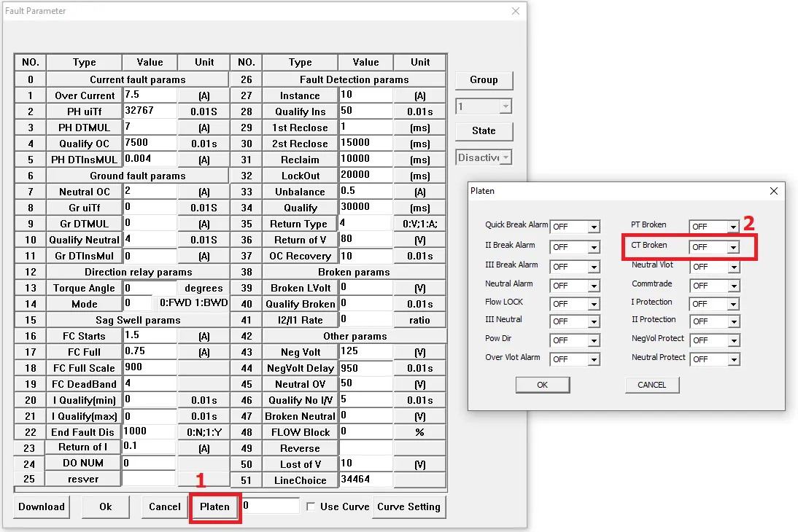The image size is (798, 532).
Task: Open the I Protection dropdown
Action: click(715, 304)
